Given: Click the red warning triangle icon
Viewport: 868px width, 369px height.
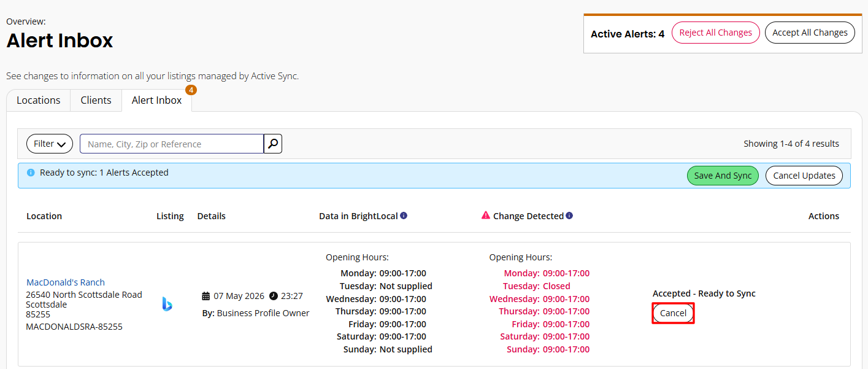Looking at the screenshot, I should pos(486,216).
